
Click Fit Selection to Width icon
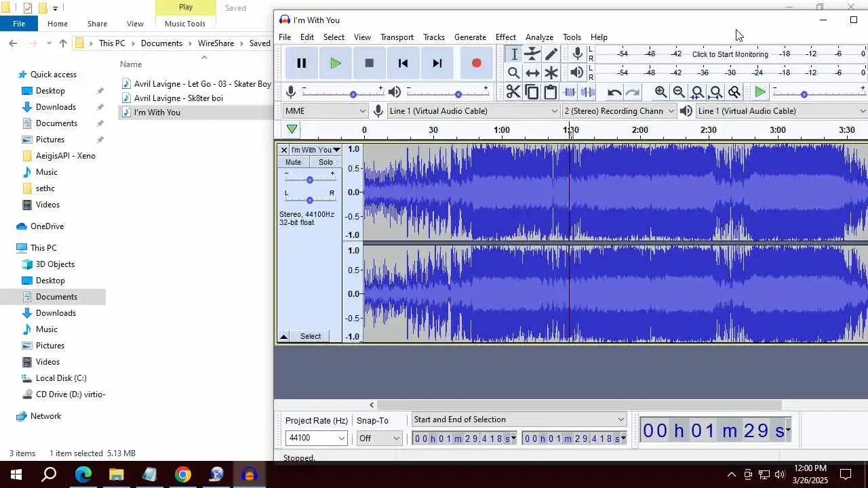[x=697, y=92]
